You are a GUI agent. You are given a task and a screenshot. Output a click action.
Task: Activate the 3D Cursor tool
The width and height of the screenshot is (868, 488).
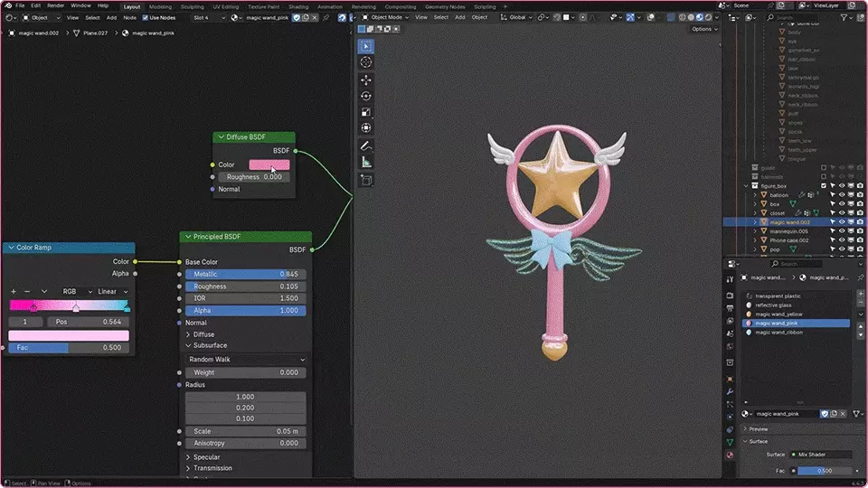(366, 62)
